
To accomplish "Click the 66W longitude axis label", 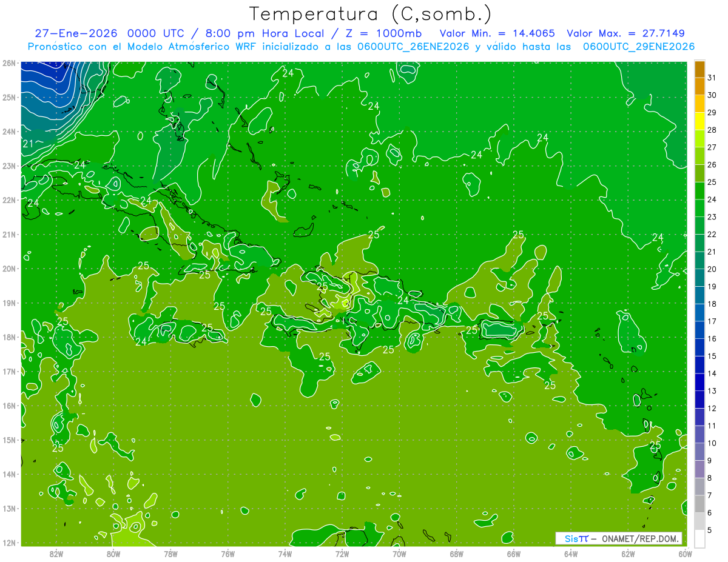I will click(514, 554).
